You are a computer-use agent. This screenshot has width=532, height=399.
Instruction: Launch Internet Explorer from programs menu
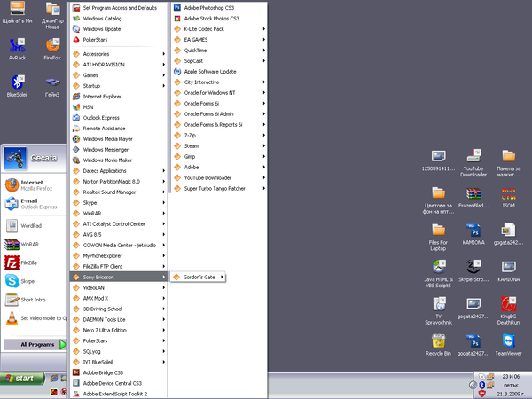coord(119,97)
